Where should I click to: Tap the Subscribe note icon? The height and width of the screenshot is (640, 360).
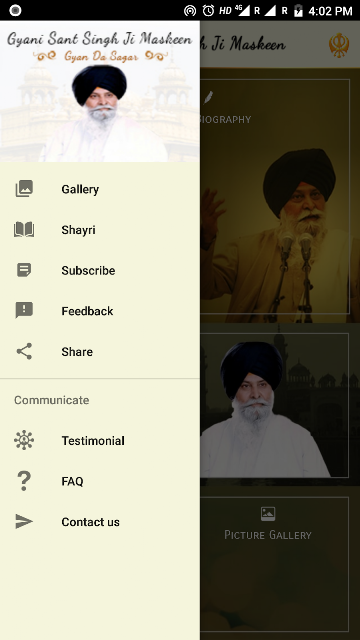24,270
